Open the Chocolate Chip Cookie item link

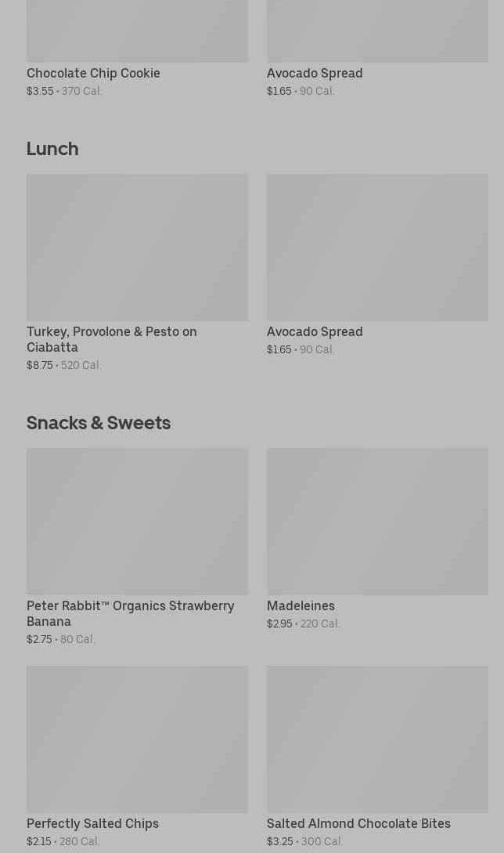[93, 73]
